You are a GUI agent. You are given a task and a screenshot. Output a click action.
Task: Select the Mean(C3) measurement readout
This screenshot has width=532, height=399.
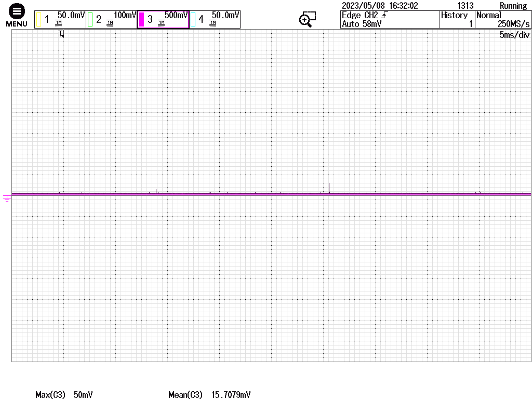pos(209,395)
